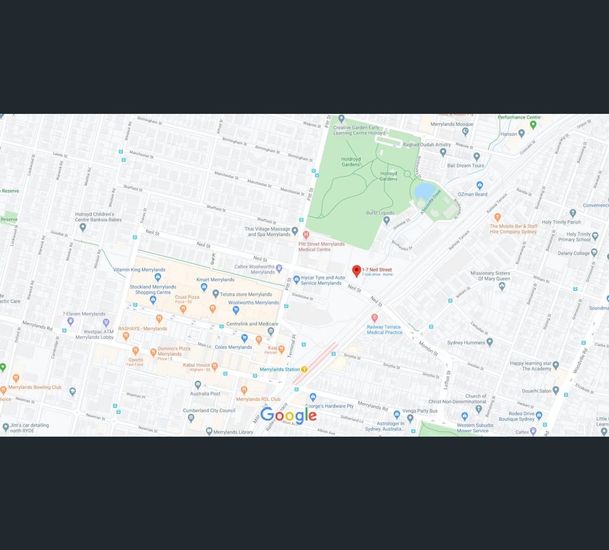Open the Merrylands Library marker

209,431
